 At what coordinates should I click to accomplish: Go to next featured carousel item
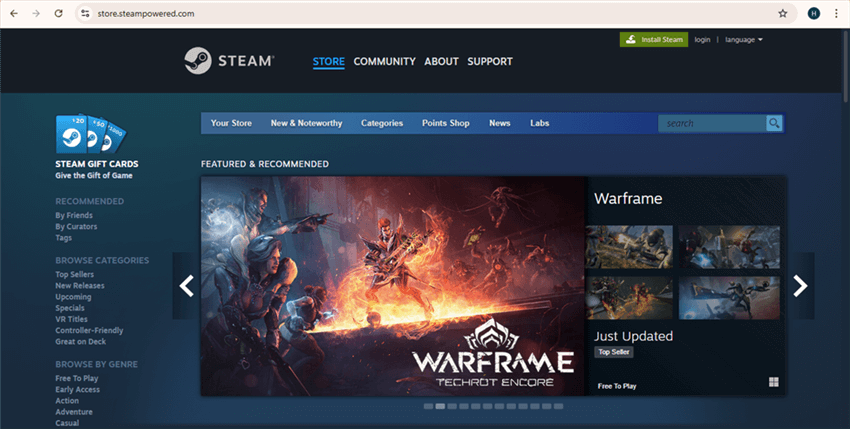coord(800,286)
